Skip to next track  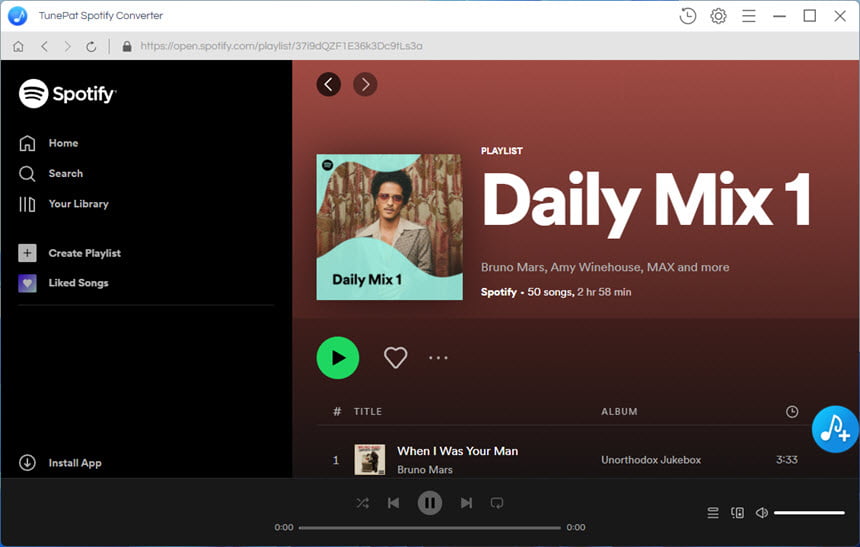[x=466, y=503]
